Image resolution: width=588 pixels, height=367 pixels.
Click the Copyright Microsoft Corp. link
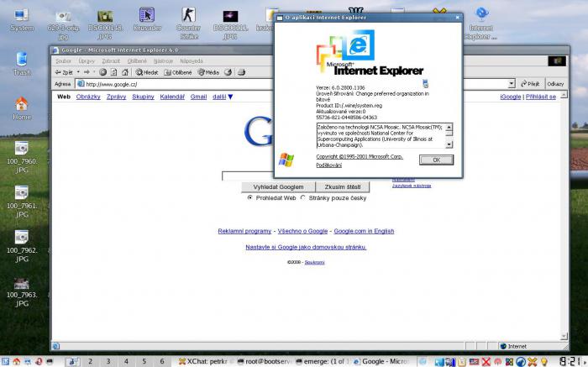[360, 157]
